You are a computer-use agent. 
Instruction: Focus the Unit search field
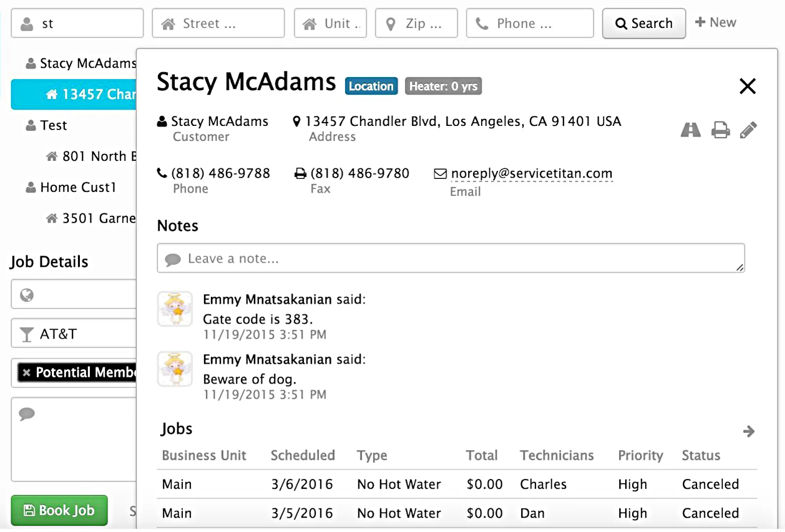pyautogui.click(x=330, y=23)
